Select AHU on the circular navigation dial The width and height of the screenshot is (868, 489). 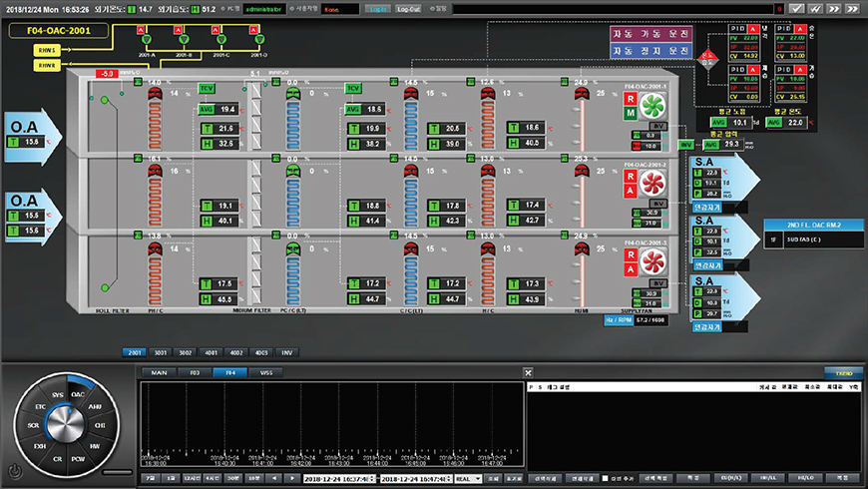click(x=95, y=407)
